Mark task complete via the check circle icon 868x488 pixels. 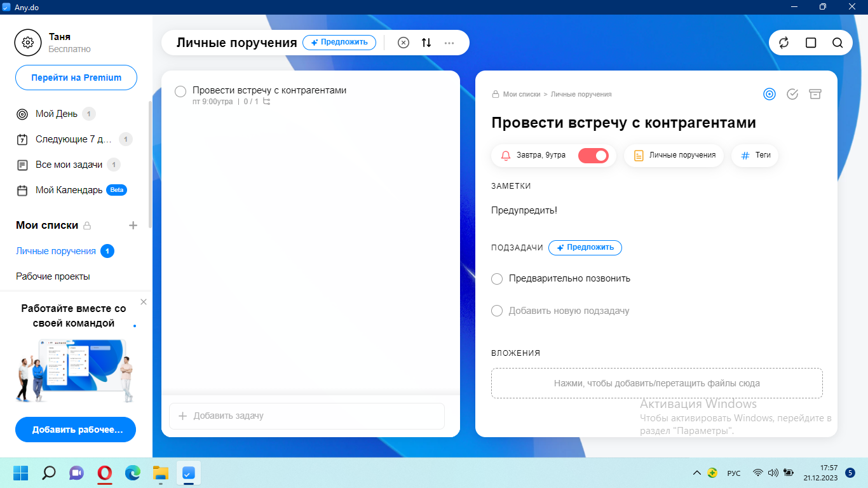click(x=792, y=93)
